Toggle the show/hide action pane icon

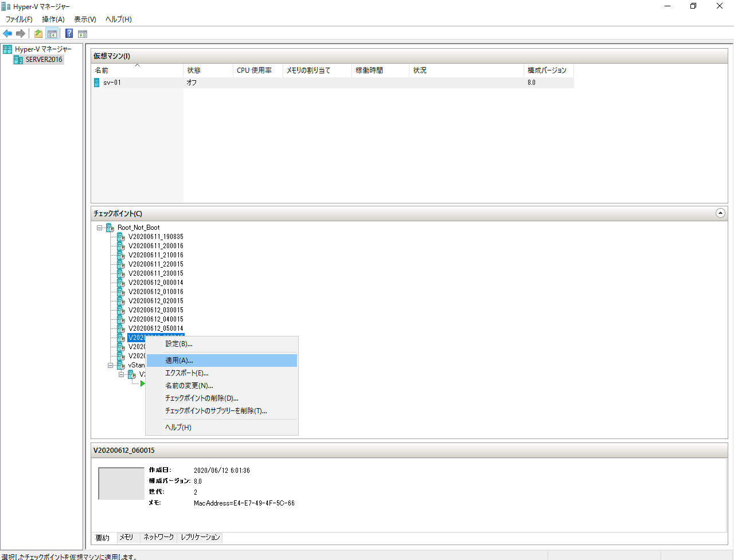coord(83,34)
